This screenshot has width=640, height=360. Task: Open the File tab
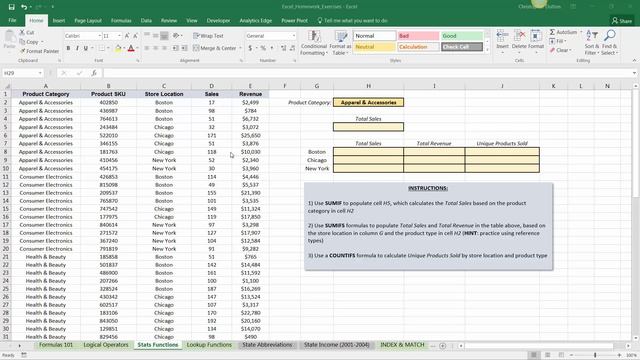tap(12, 20)
